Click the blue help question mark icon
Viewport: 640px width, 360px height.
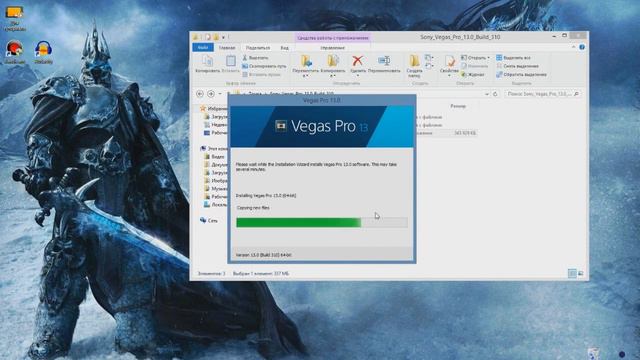pyautogui.click(x=582, y=47)
